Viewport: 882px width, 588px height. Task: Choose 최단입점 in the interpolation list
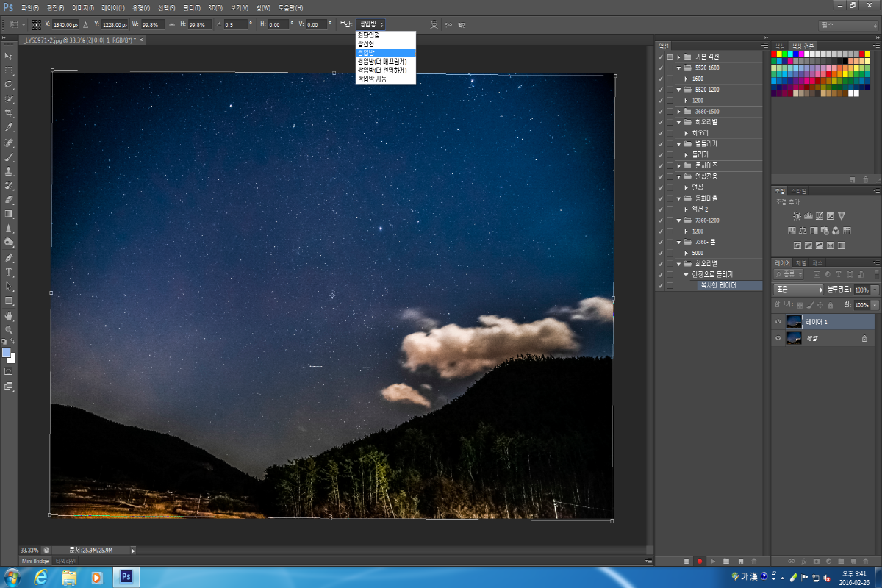click(368, 35)
